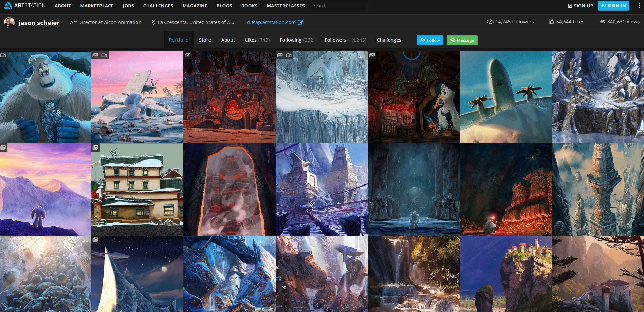This screenshot has height=312, width=644.
Task: Open the snowy mountain crater artwork
Action: (x=598, y=97)
